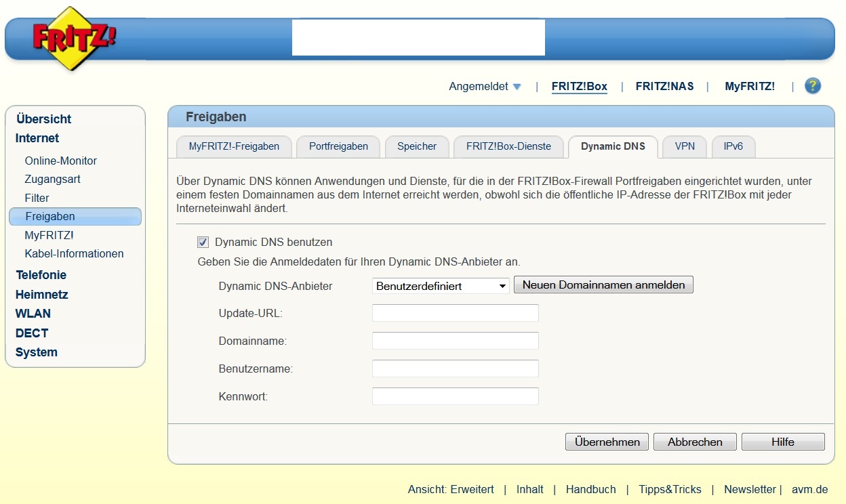
Task: Switch to MyFRITZ!-Freigaben tab
Action: click(x=234, y=146)
